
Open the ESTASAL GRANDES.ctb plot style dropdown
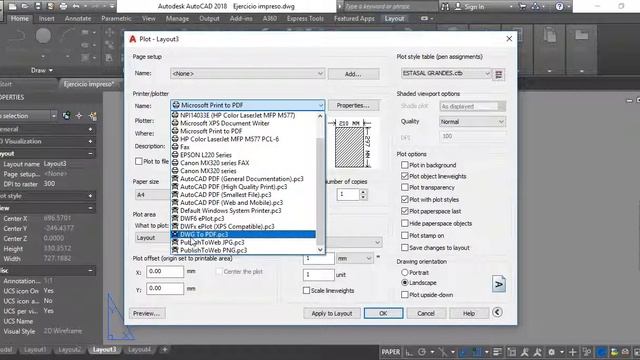[446, 73]
